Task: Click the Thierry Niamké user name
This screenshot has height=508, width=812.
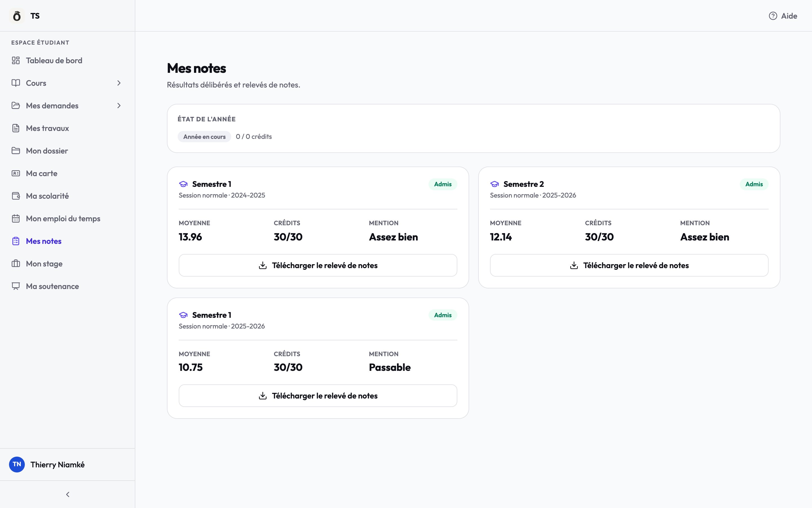Action: pyautogui.click(x=58, y=464)
